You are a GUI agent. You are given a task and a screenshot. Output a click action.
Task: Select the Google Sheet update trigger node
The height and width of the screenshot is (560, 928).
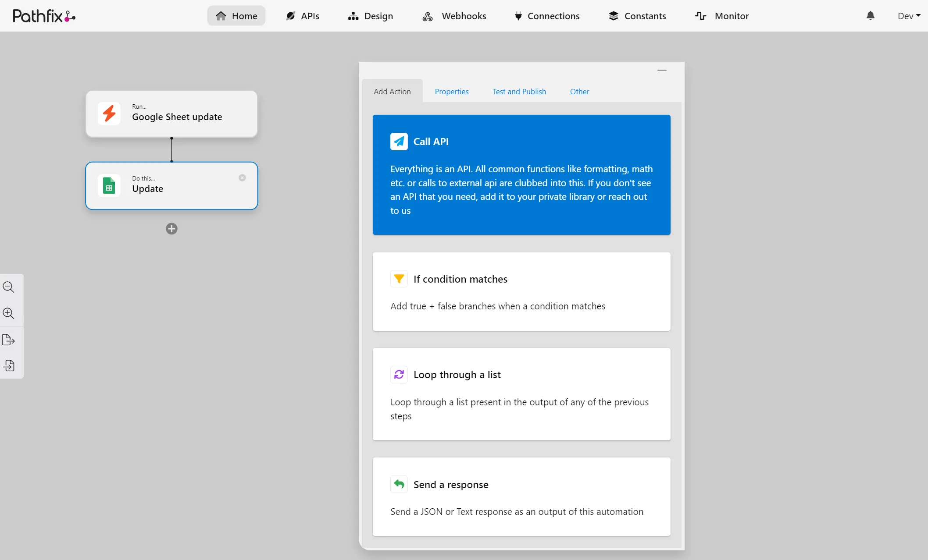click(x=171, y=114)
